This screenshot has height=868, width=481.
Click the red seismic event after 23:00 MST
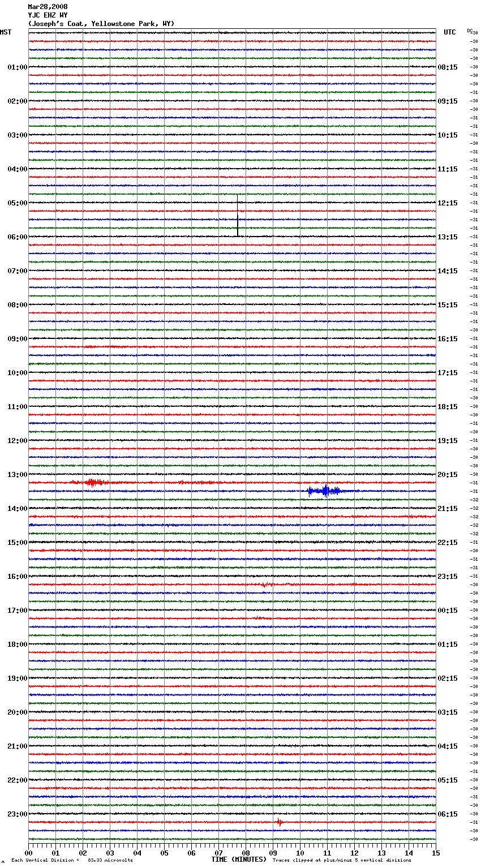click(x=279, y=822)
